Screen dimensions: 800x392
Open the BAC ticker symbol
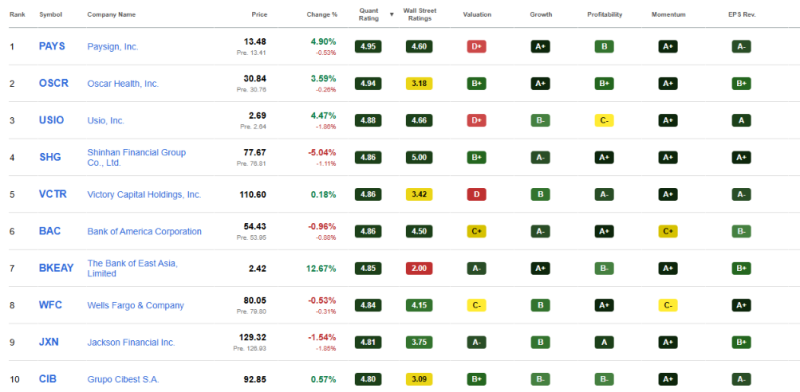(x=50, y=231)
